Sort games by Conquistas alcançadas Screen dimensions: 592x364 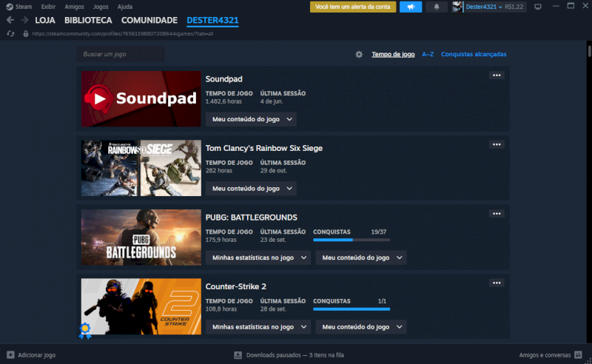[474, 54]
